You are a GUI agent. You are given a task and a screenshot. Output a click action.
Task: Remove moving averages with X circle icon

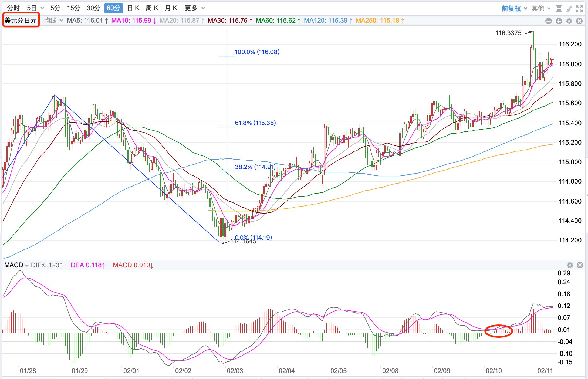[x=579, y=21]
